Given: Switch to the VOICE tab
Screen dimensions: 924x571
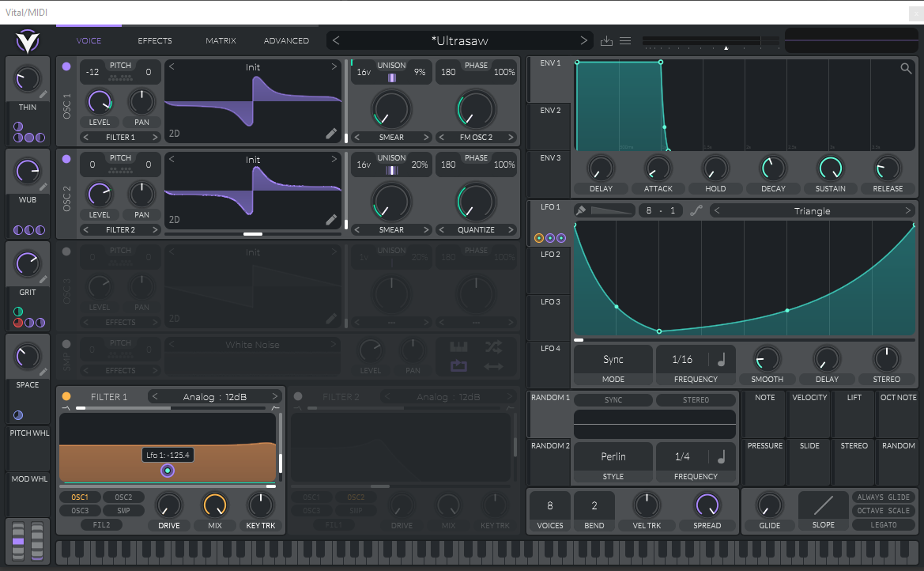Looking at the screenshot, I should [x=89, y=40].
